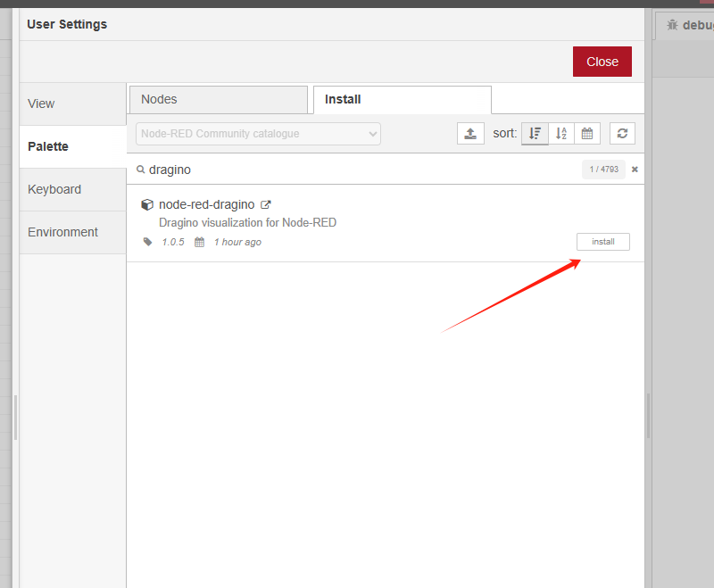Switch to the Nodes tab

(219, 100)
